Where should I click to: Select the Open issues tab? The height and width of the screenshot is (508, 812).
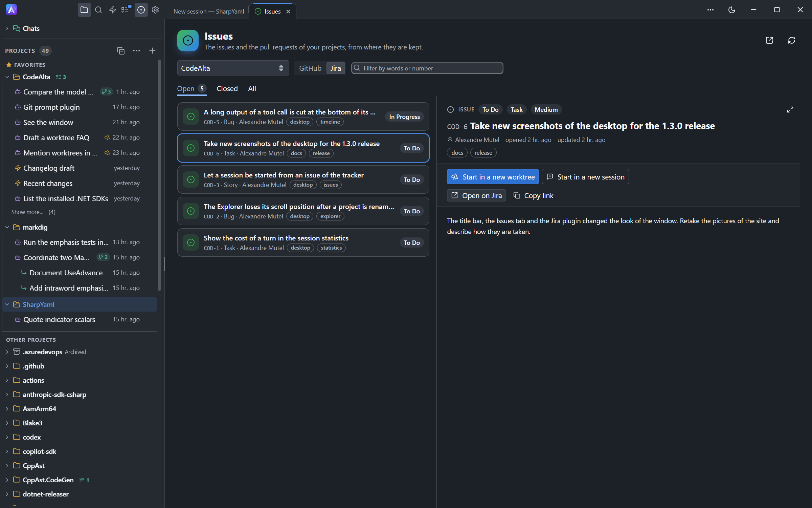coord(191,89)
